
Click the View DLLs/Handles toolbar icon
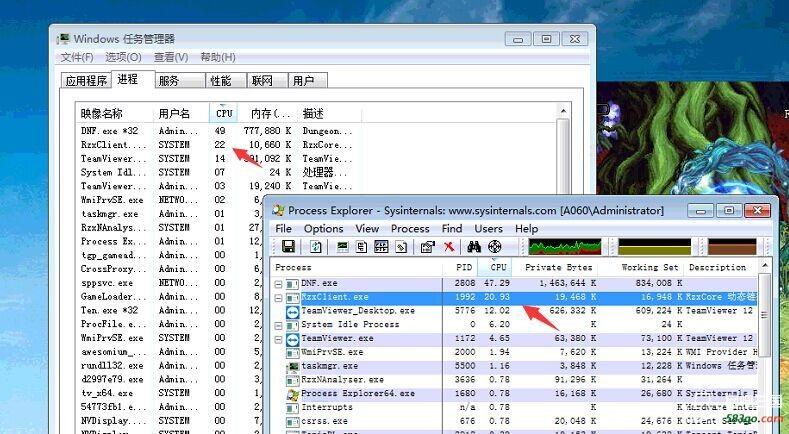tap(401, 247)
